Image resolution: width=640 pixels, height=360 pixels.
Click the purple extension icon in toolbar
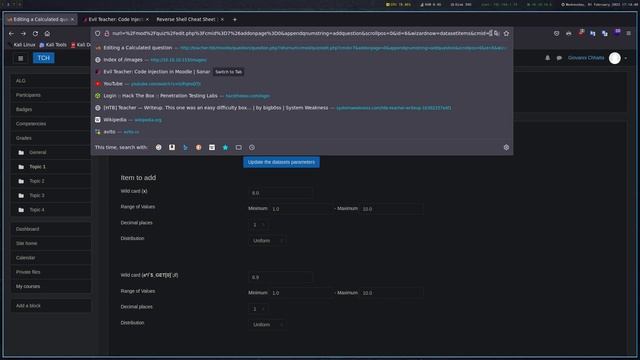point(617,33)
